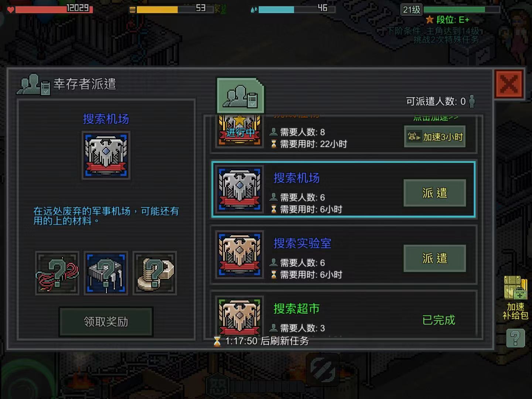Click the blue water bar
This screenshot has height=399, width=532.
coord(297,9)
